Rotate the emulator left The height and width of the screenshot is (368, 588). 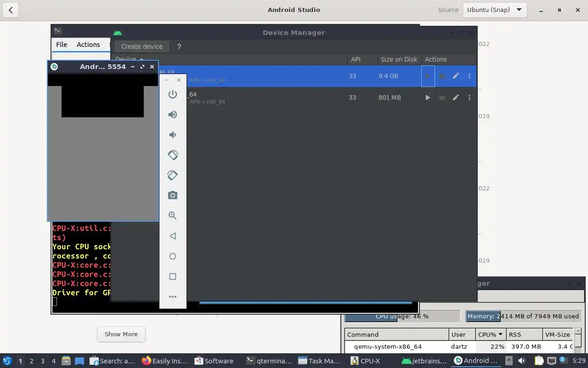coord(173,155)
